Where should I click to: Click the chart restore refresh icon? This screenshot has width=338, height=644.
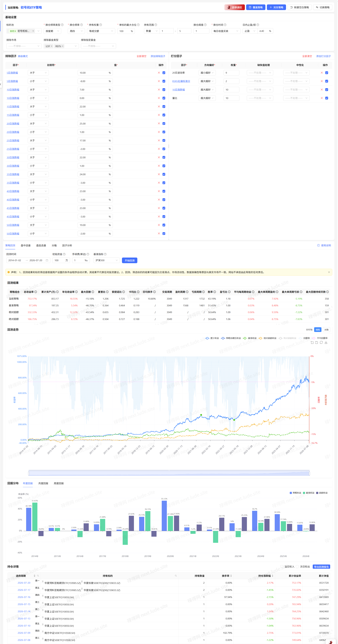coord(321,342)
